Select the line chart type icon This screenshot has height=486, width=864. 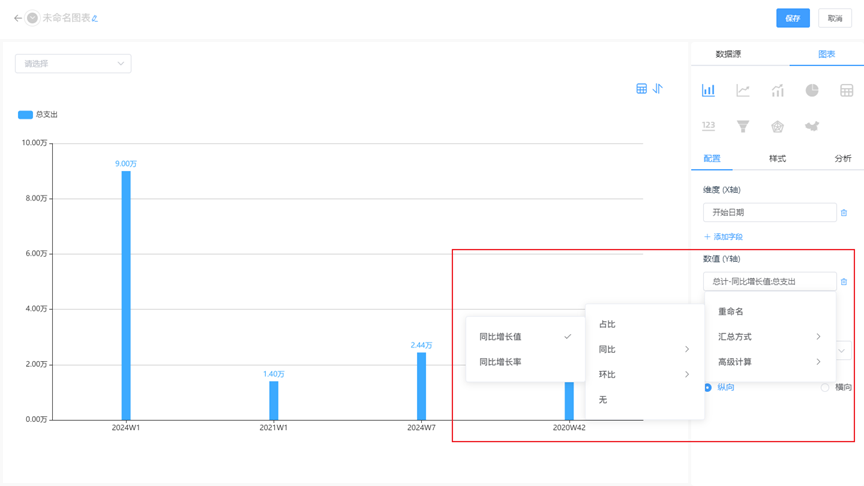click(743, 90)
